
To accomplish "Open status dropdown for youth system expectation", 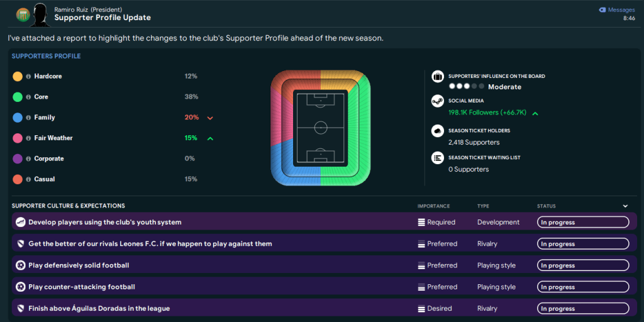I will (582, 222).
